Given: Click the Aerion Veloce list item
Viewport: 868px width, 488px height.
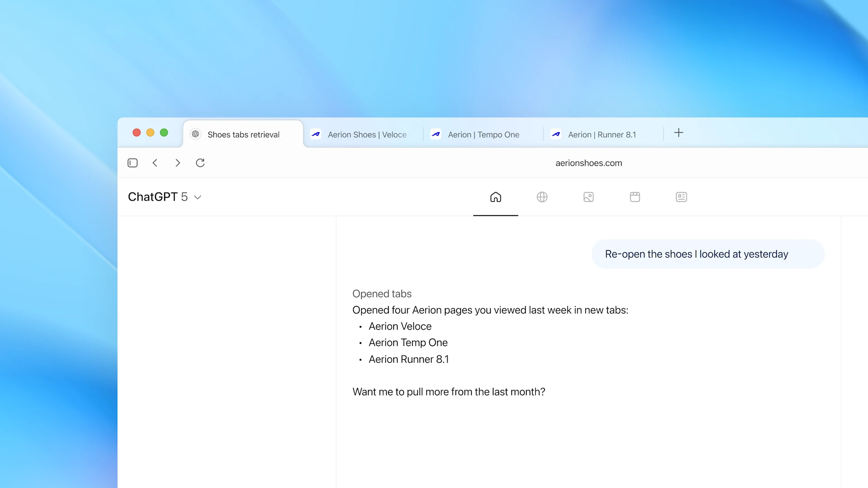Looking at the screenshot, I should click(x=400, y=326).
